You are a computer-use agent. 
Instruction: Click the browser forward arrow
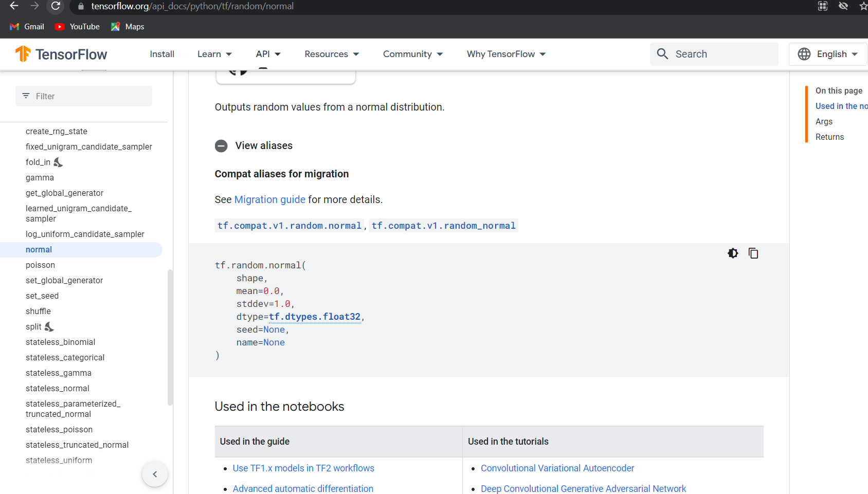pyautogui.click(x=34, y=6)
